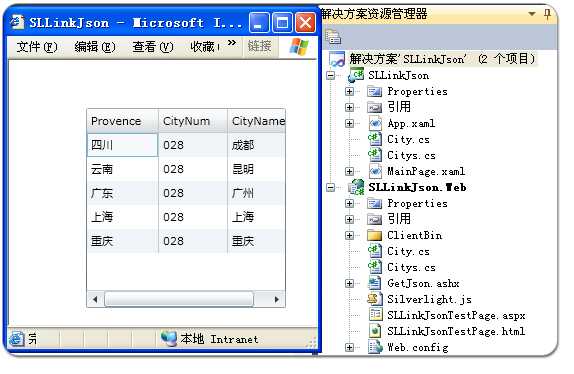Click the solution 'SLLinkJson' icon
Viewport: 574px width, 374px height.
coord(337,59)
